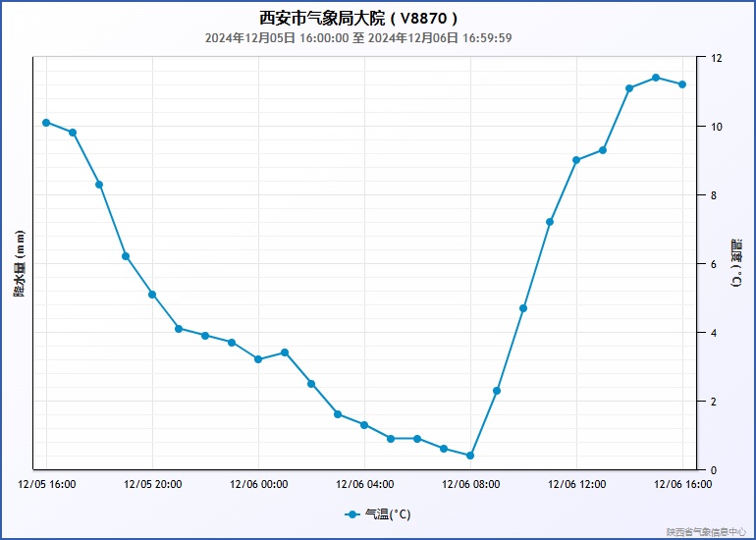756x540 pixels.
Task: Click the 4 tick on the temperature axis
Action: point(714,333)
